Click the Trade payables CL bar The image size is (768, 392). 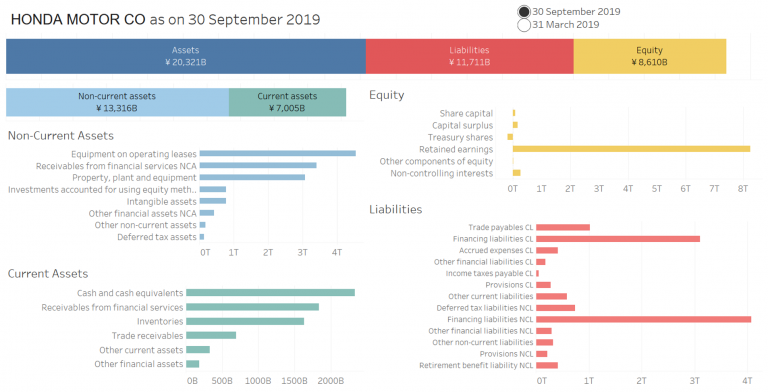tap(563, 227)
